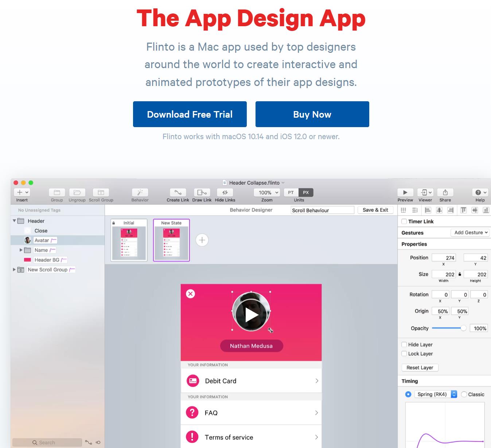Adjust the Opacity slider
Screen dimensions: 491x448
463,328
